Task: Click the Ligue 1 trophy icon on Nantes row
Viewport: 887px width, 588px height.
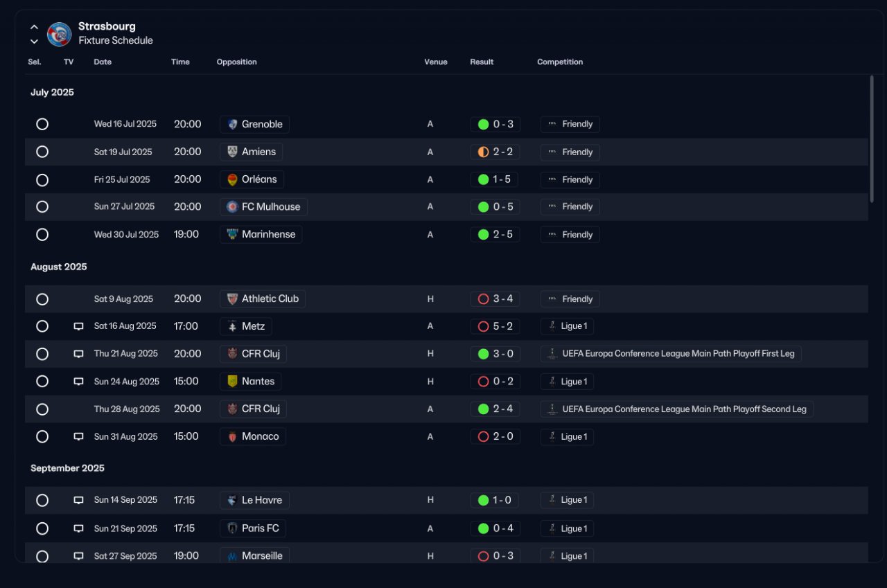Action: pyautogui.click(x=552, y=382)
